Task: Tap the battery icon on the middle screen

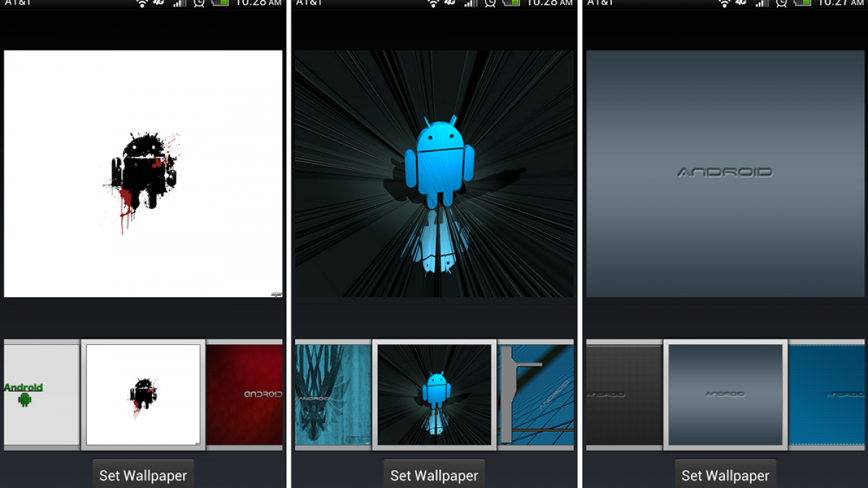Action: [x=511, y=3]
